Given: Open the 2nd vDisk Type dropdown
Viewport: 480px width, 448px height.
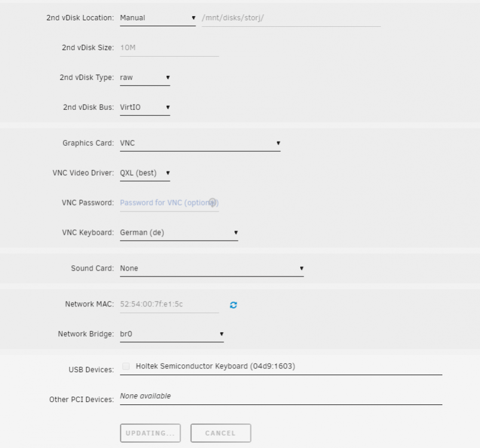Looking at the screenshot, I should 145,78.
